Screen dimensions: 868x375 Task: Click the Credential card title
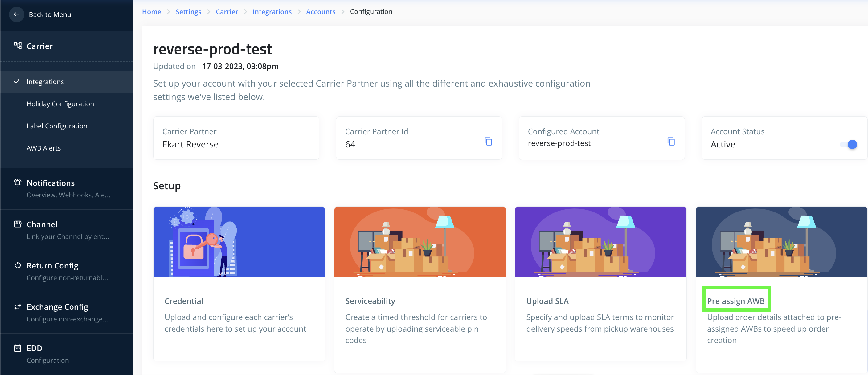pyautogui.click(x=184, y=301)
